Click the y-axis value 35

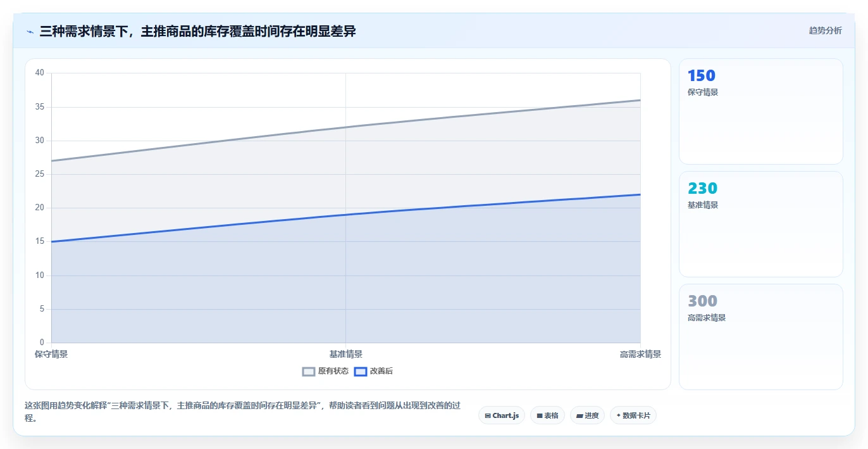click(40, 107)
